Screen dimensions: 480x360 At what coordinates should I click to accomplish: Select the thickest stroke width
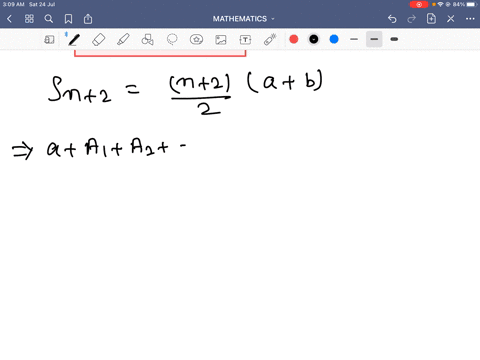pos(394,39)
